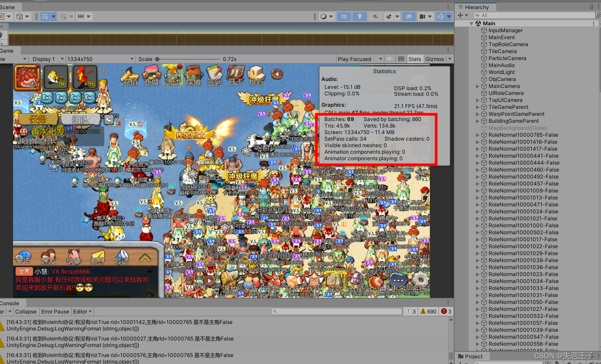Click the 摆摊 stall icon in game
This screenshot has height=364, width=601.
(193, 76)
